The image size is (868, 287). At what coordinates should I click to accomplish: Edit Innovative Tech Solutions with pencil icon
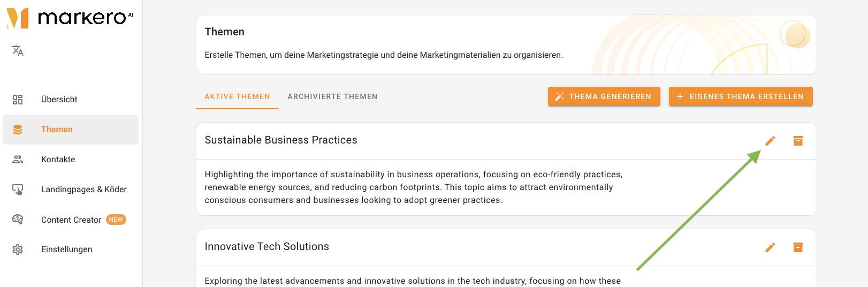(x=770, y=247)
